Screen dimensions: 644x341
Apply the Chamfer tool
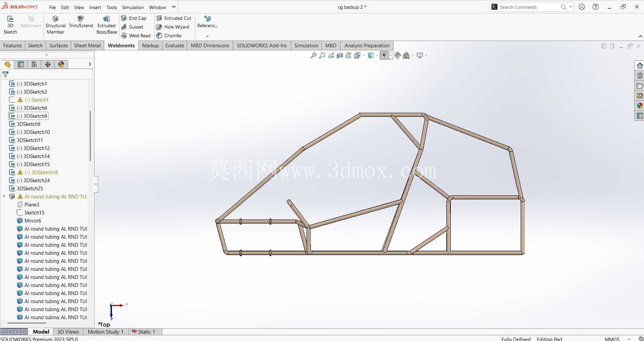(169, 36)
